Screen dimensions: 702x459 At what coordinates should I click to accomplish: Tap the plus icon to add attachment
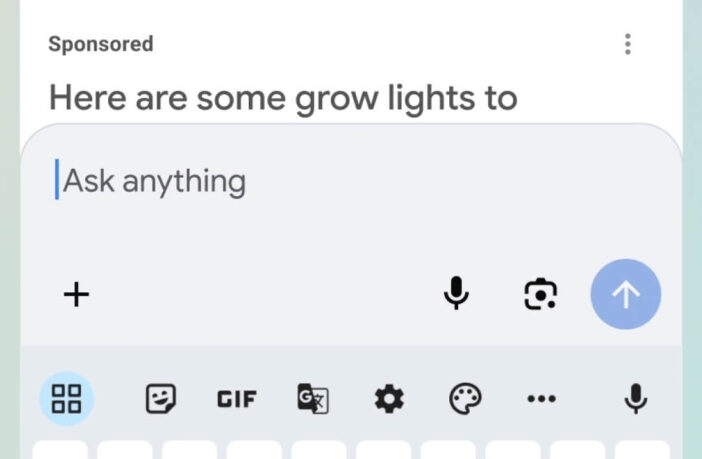point(76,294)
